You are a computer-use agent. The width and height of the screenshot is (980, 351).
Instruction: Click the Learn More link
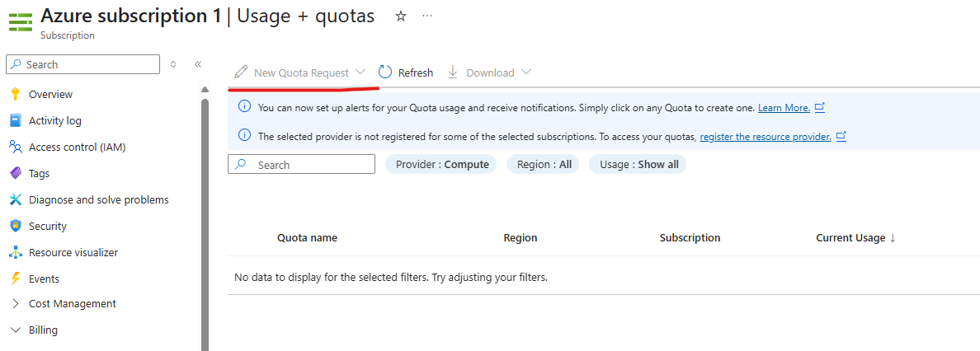784,108
